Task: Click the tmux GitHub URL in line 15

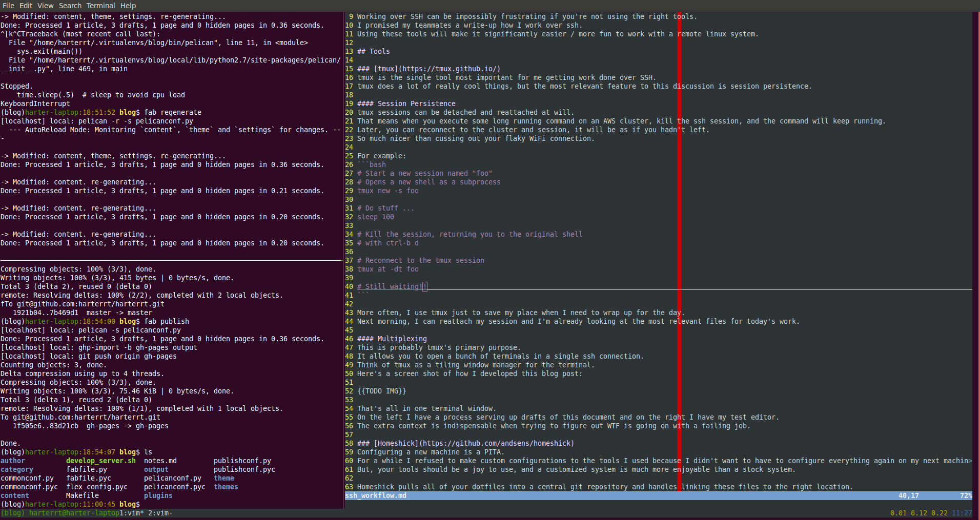Action: click(x=450, y=69)
